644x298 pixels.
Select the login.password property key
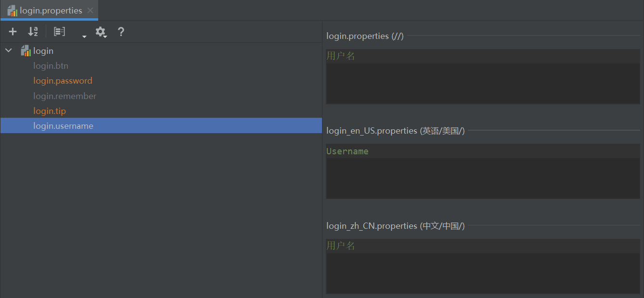click(63, 81)
